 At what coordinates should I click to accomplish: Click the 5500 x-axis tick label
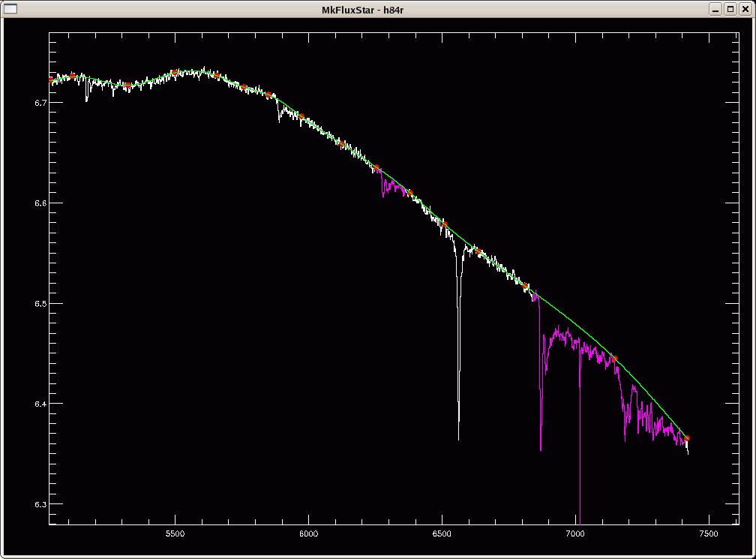click(175, 533)
